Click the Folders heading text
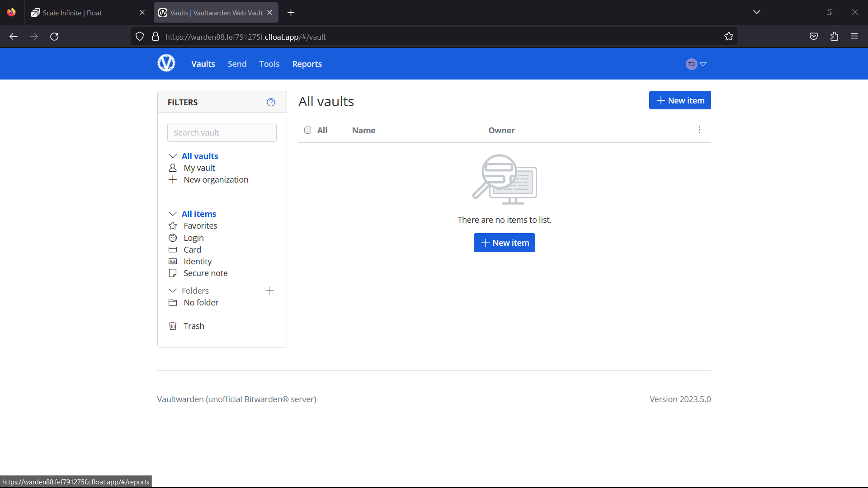The height and width of the screenshot is (488, 868). [195, 291]
